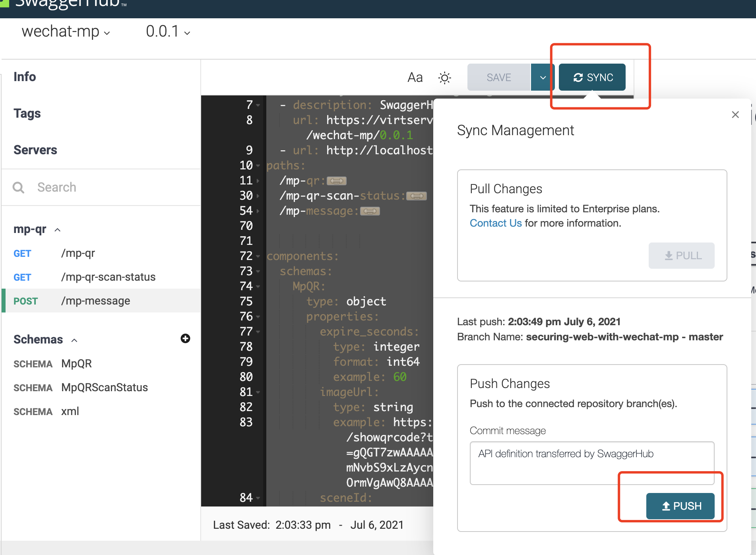This screenshot has height=555, width=756.
Task: Click the 'example: 60' editor line
Action: (370, 377)
